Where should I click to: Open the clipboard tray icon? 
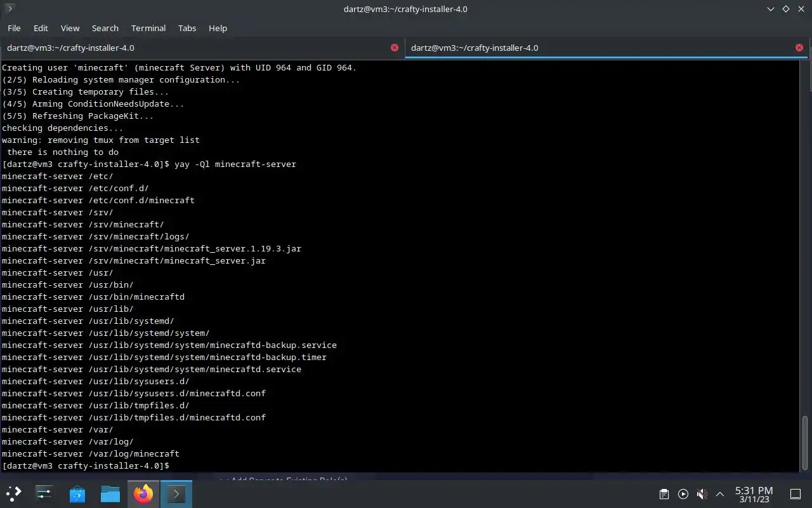(x=664, y=494)
